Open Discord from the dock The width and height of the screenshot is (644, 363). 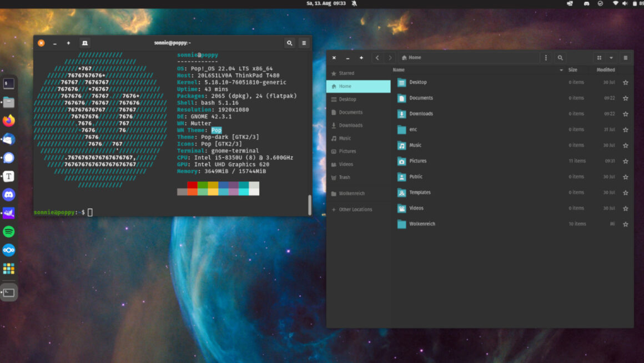pos(9,195)
